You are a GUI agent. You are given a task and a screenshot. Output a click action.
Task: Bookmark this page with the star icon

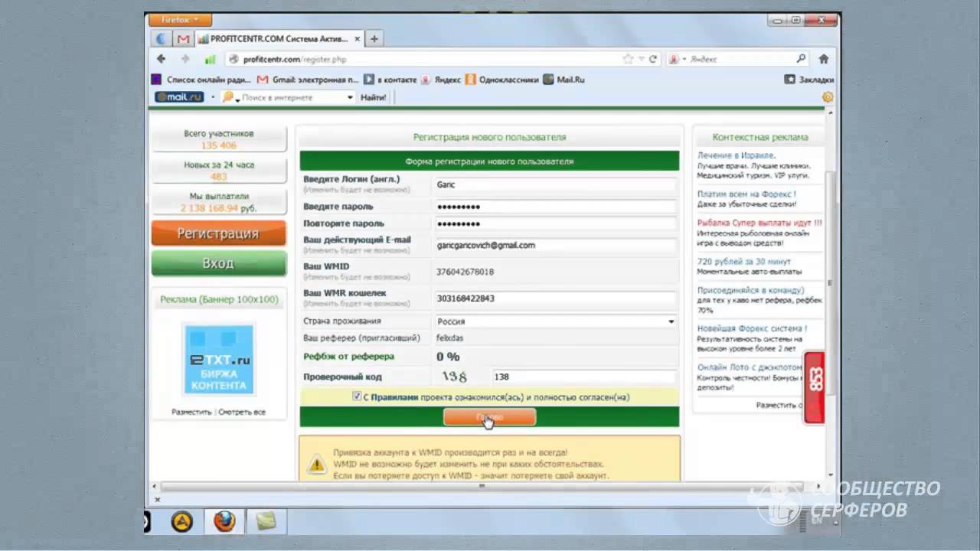pyautogui.click(x=628, y=59)
